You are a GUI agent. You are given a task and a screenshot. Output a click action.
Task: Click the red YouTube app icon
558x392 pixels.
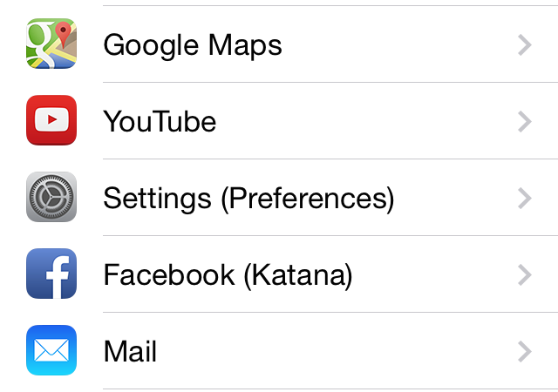click(51, 120)
